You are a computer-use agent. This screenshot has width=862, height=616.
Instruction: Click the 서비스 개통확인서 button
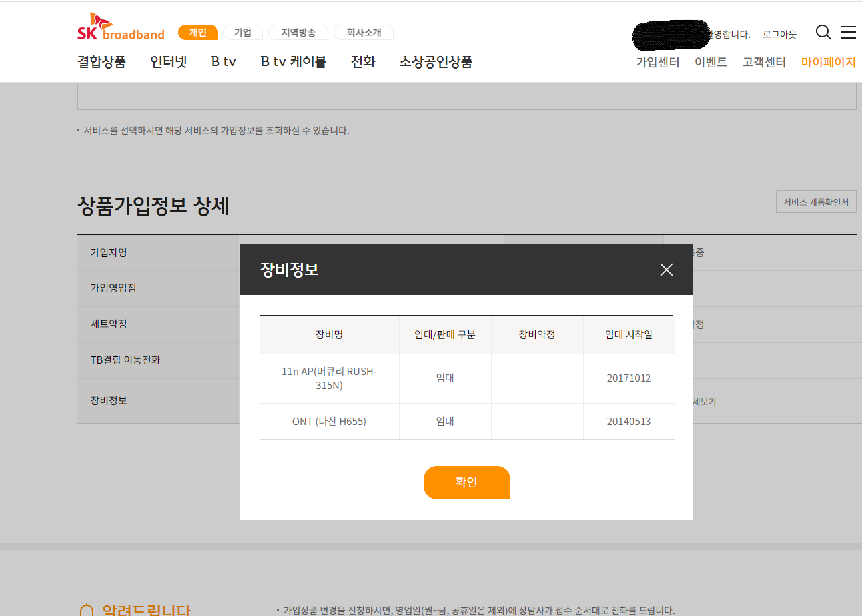coord(816,202)
